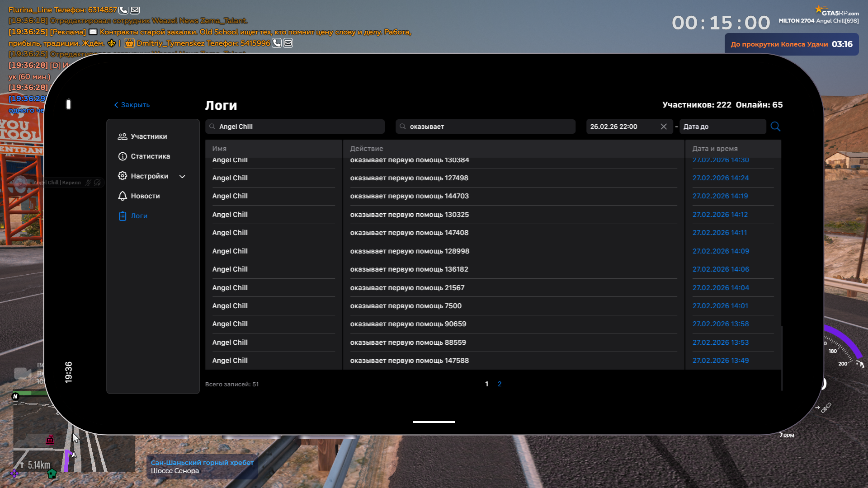Go to page 2 of logs

coord(500,384)
